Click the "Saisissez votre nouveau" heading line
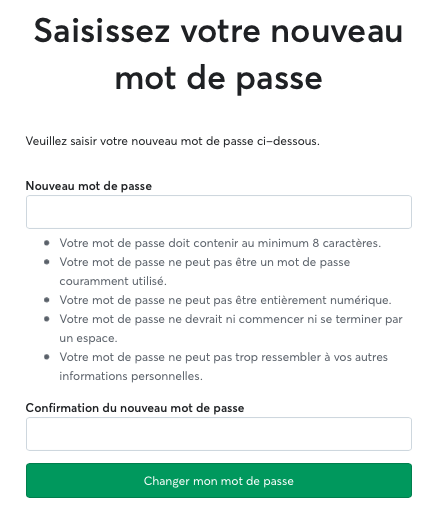Image resolution: width=439 pixels, height=524 pixels. point(219,31)
